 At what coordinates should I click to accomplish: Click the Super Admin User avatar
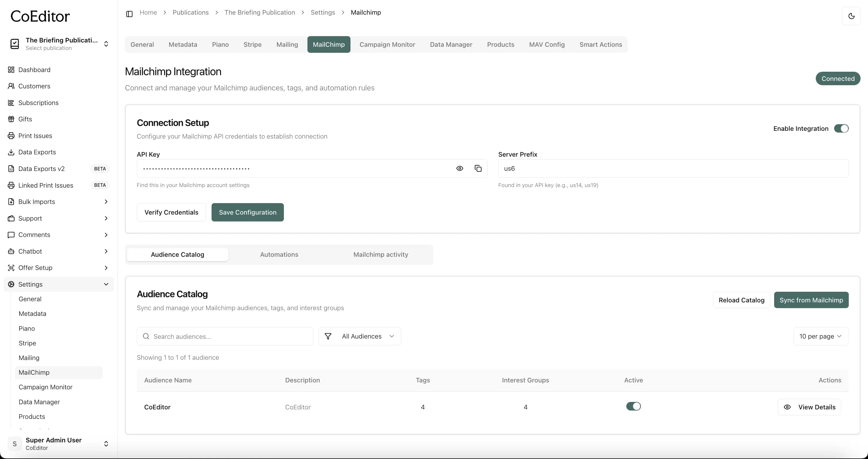(14, 444)
